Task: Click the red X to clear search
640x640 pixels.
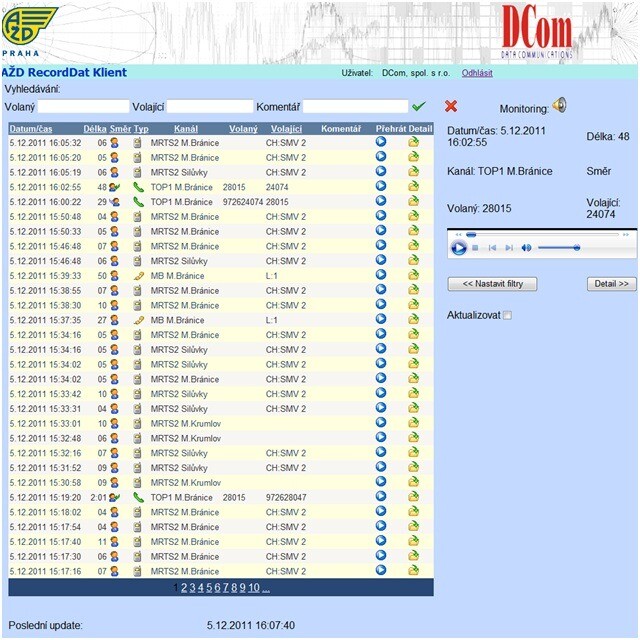Action: (x=451, y=106)
